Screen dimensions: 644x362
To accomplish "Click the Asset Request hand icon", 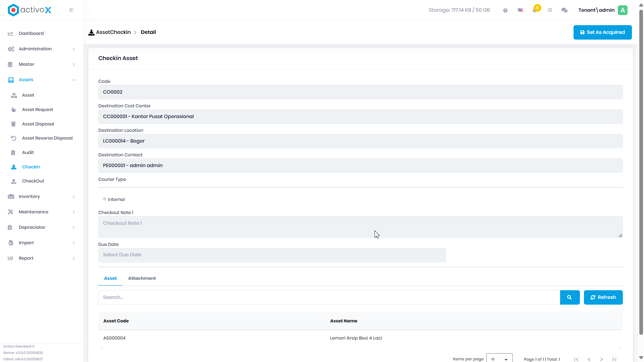I will (x=13, y=110).
